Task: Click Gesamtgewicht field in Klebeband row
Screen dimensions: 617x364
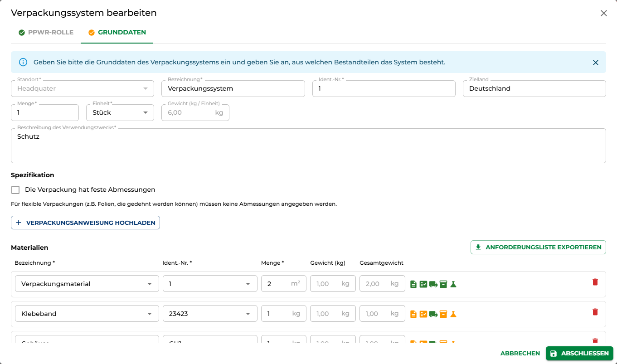Action: [382, 314]
